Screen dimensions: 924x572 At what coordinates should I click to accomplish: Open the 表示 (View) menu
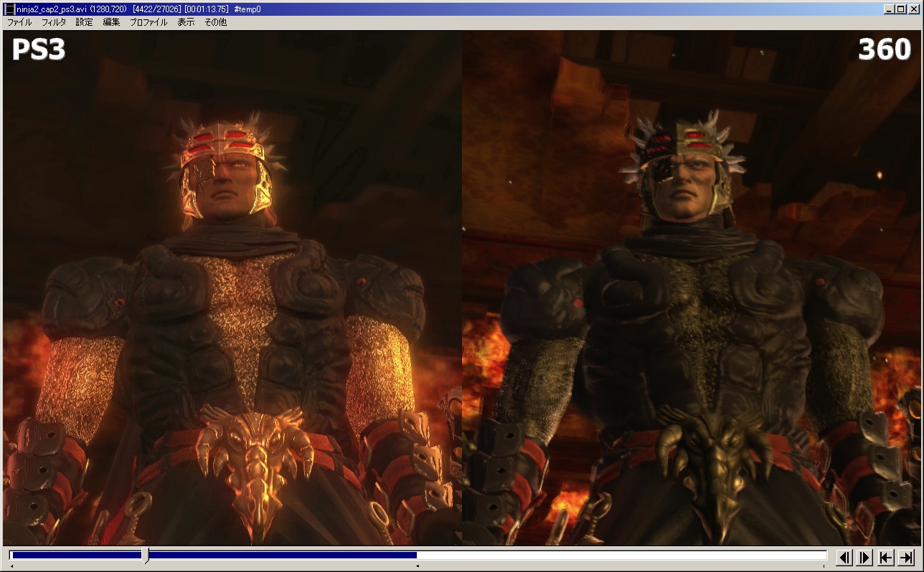[186, 22]
